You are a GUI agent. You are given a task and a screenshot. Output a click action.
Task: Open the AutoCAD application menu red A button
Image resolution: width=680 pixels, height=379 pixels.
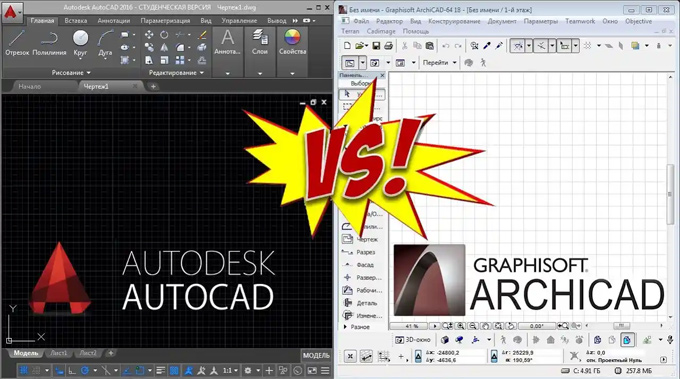(12, 13)
